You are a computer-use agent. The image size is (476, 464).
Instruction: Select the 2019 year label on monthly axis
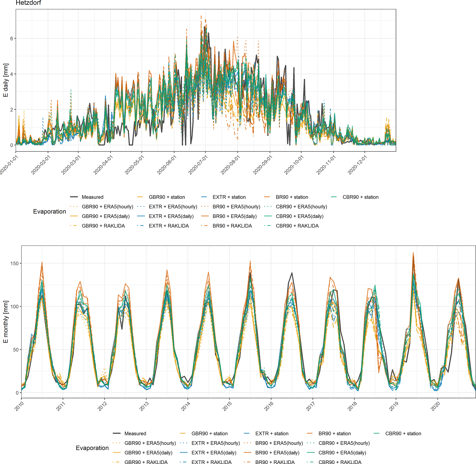pos(394,406)
